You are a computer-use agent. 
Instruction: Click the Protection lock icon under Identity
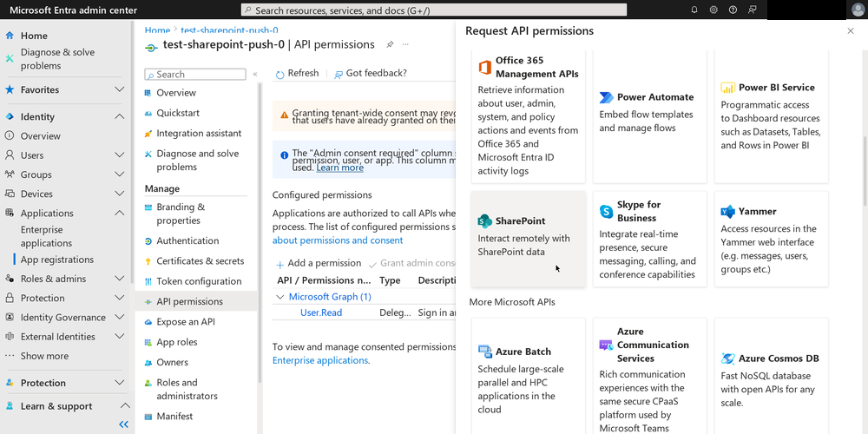[x=10, y=298]
